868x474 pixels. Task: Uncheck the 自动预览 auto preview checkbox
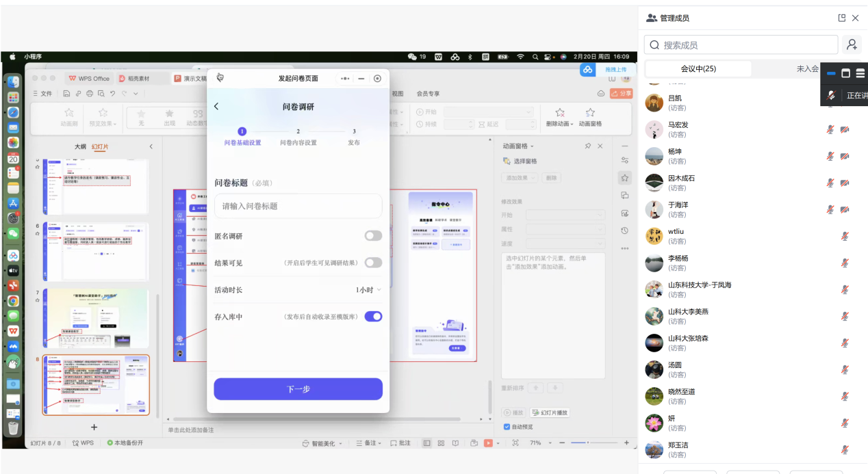coord(507,427)
